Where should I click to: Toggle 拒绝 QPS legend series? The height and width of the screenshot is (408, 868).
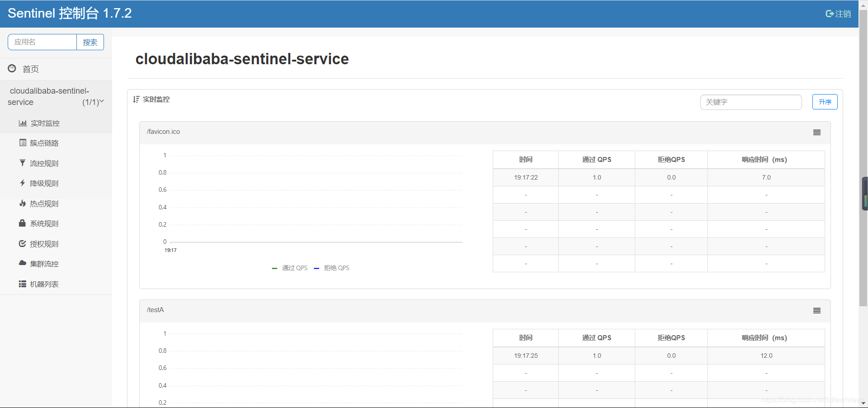[x=331, y=268]
